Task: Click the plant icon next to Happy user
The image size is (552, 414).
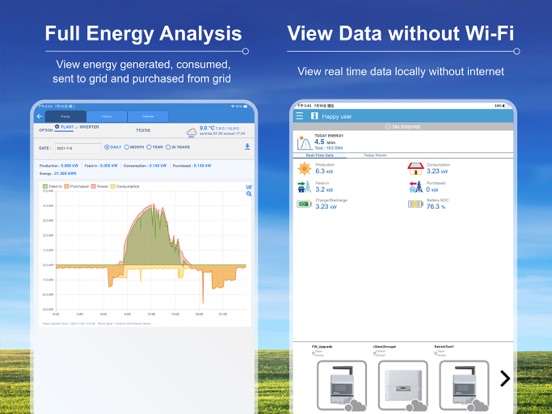Action: [x=314, y=116]
